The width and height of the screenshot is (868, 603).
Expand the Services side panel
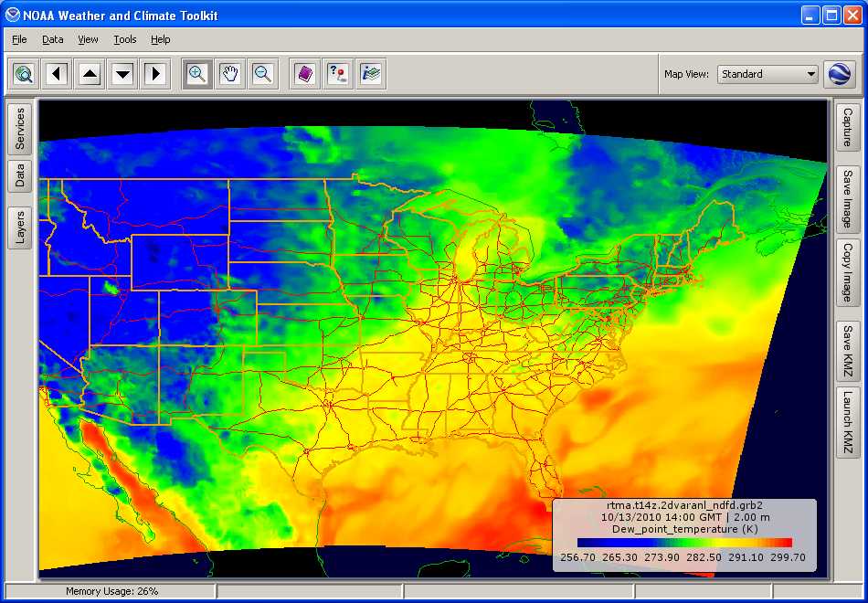[20, 130]
